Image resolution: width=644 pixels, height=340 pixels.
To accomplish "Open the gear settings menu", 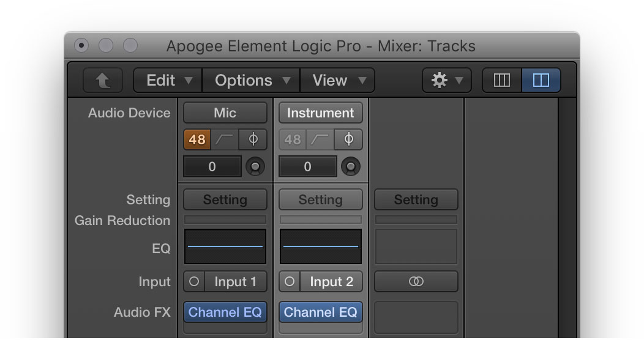I will 447,80.
